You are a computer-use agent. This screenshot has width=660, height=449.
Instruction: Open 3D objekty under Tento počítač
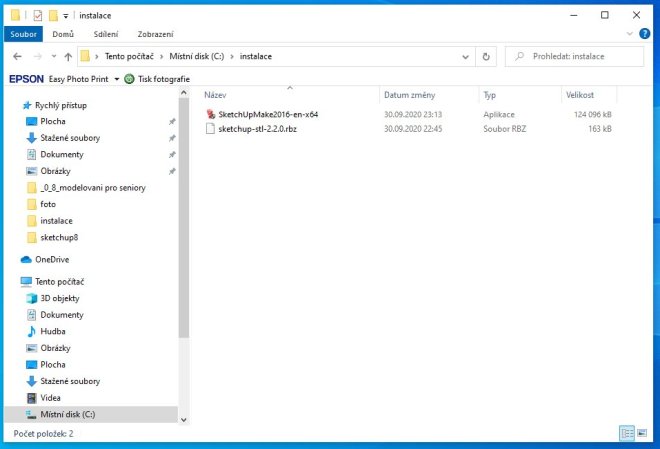(x=59, y=298)
